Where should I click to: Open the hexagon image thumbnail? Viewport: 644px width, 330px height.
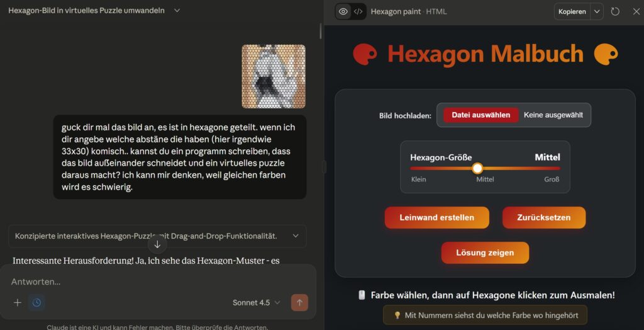click(x=274, y=77)
